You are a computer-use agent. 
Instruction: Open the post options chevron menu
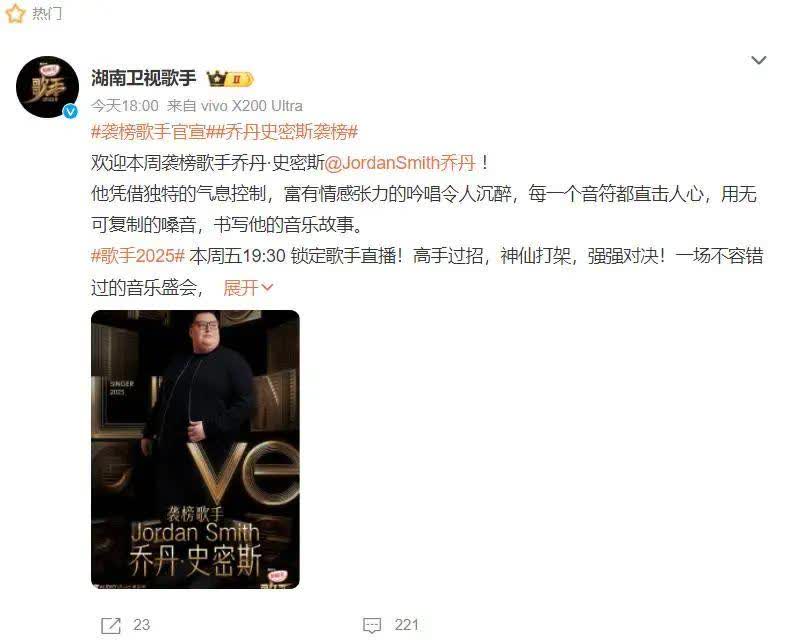(758, 60)
